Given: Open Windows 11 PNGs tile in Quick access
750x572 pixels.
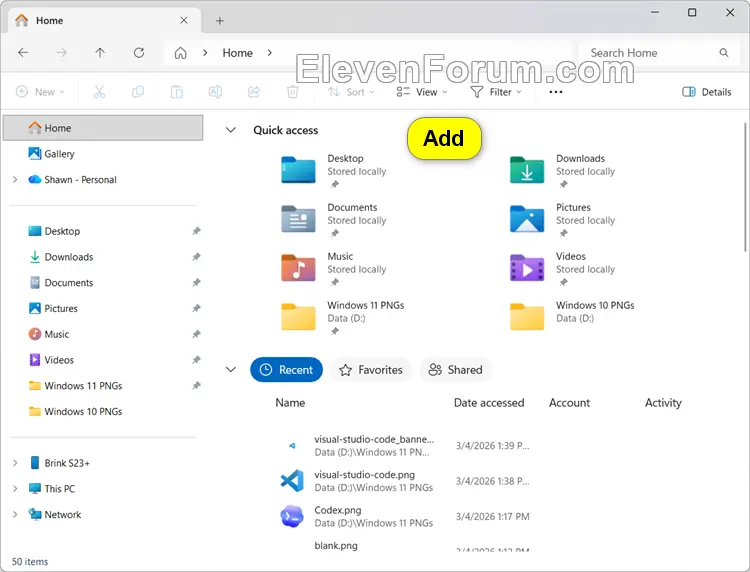Looking at the screenshot, I should click(343, 317).
